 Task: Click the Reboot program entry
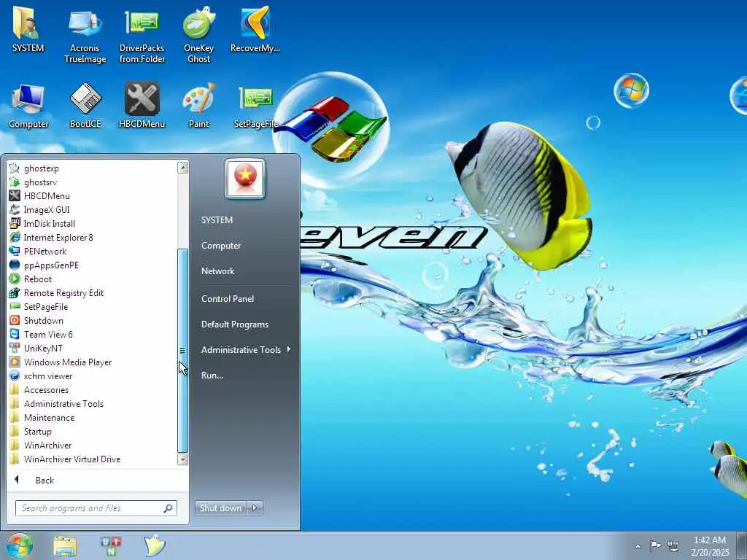(x=93, y=279)
